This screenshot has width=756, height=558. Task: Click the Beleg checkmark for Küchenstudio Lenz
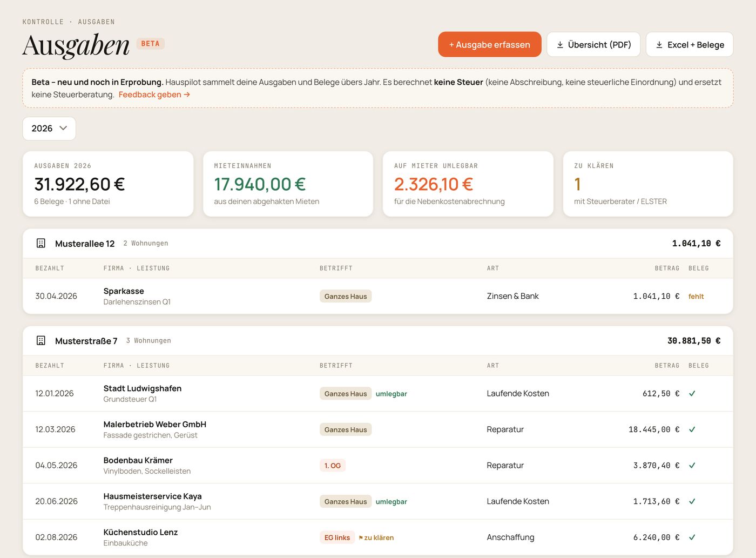click(692, 537)
